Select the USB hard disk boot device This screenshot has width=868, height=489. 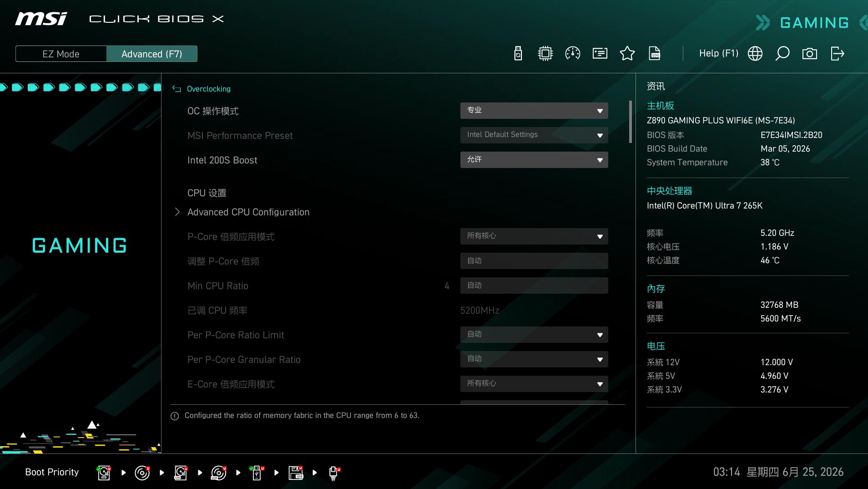pyautogui.click(x=181, y=473)
